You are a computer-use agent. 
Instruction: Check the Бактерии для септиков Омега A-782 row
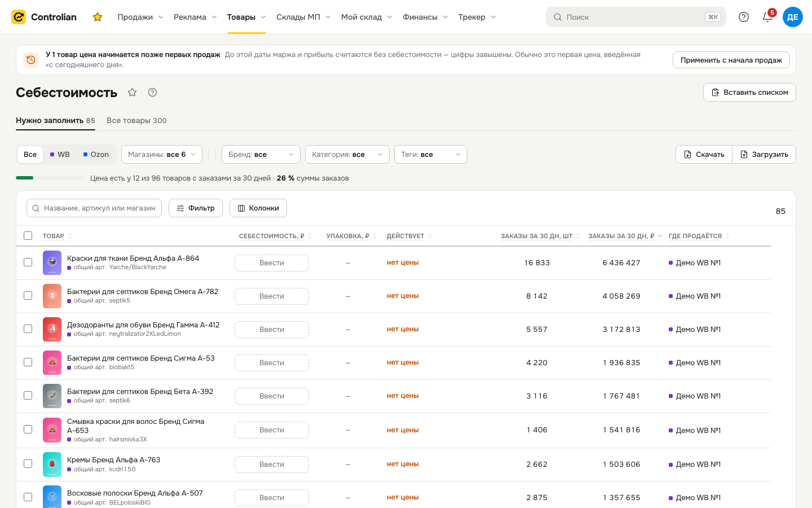pos(28,295)
